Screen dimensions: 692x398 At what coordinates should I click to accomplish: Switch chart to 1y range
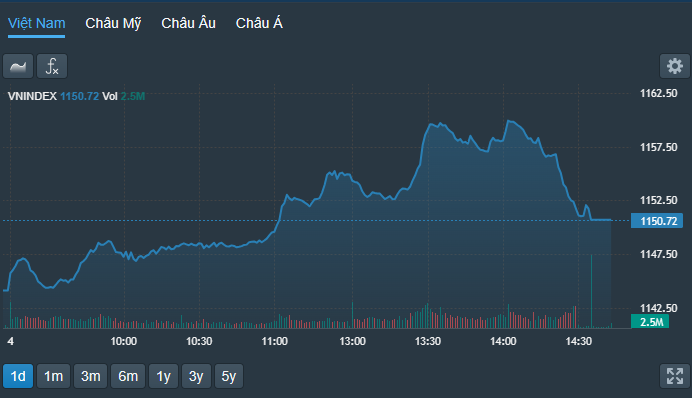point(163,376)
